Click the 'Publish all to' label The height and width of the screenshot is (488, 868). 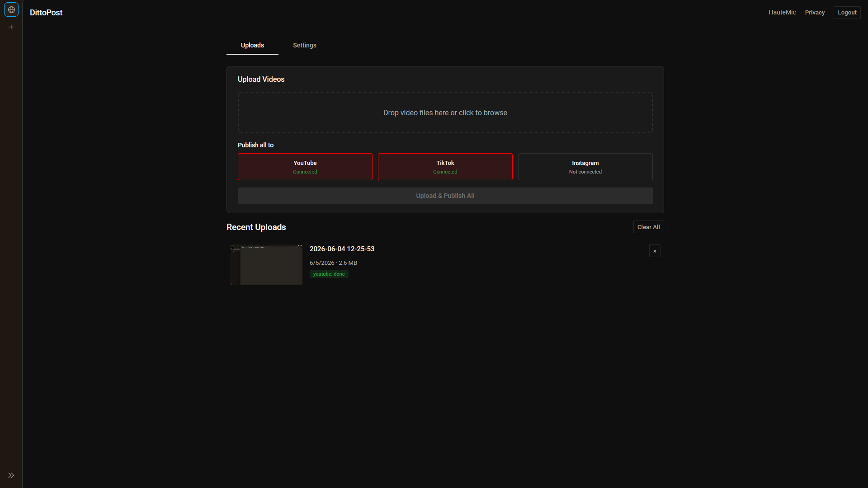coord(256,145)
